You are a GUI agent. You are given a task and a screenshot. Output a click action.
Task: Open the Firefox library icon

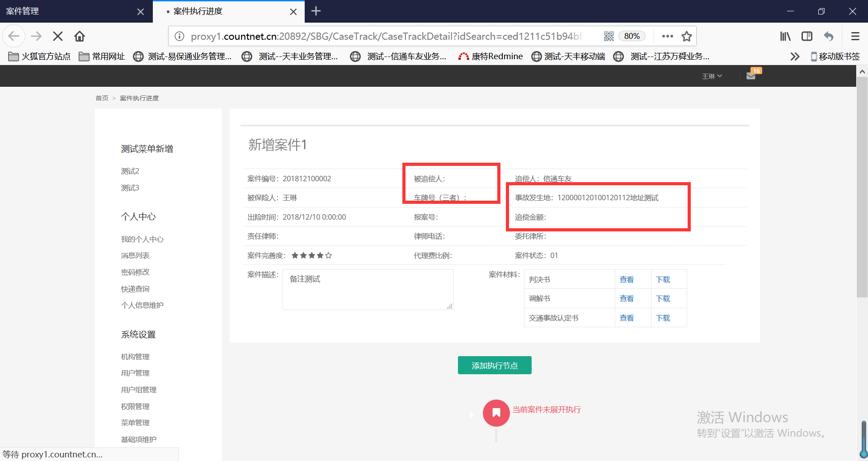coord(785,36)
